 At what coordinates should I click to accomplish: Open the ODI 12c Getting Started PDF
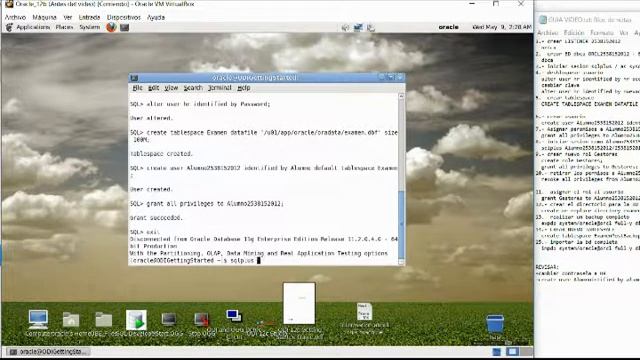299,303
